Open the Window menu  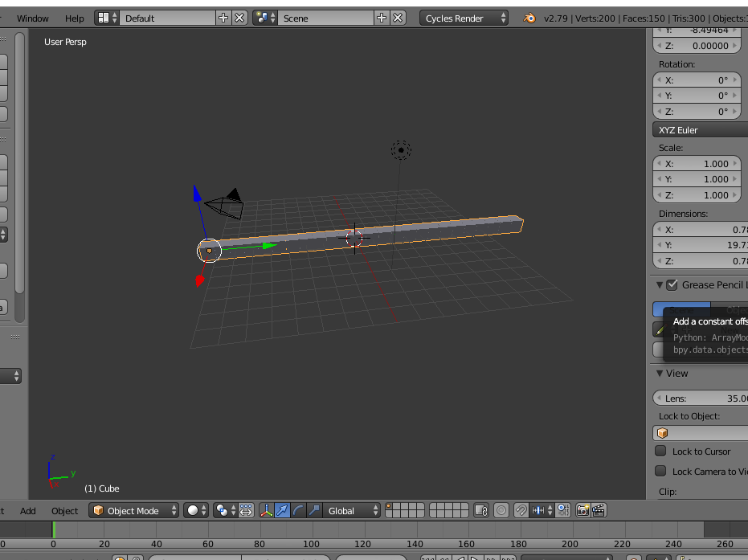pos(32,18)
